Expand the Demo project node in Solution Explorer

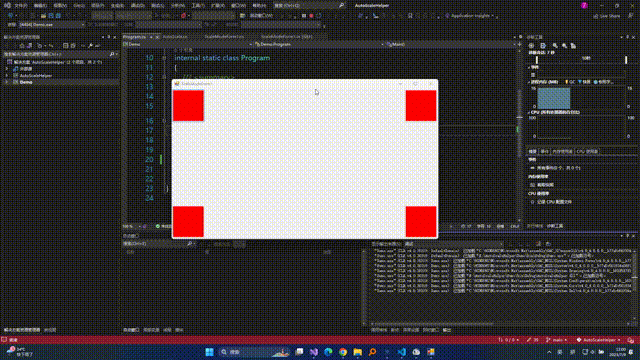point(7,82)
